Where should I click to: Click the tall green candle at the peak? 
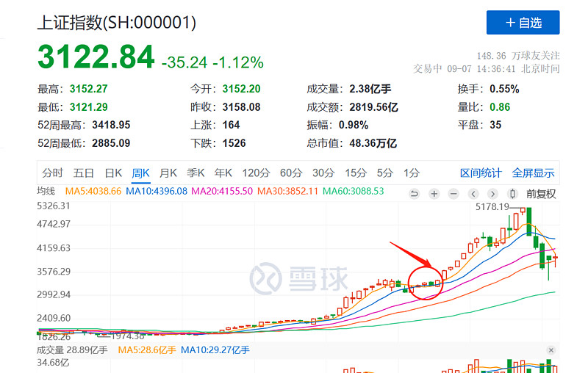[528, 222]
